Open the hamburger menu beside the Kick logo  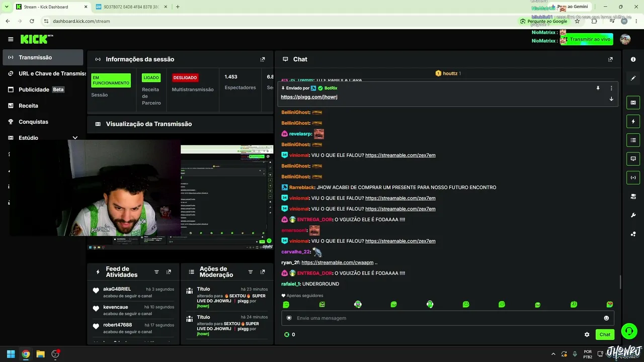11,39
